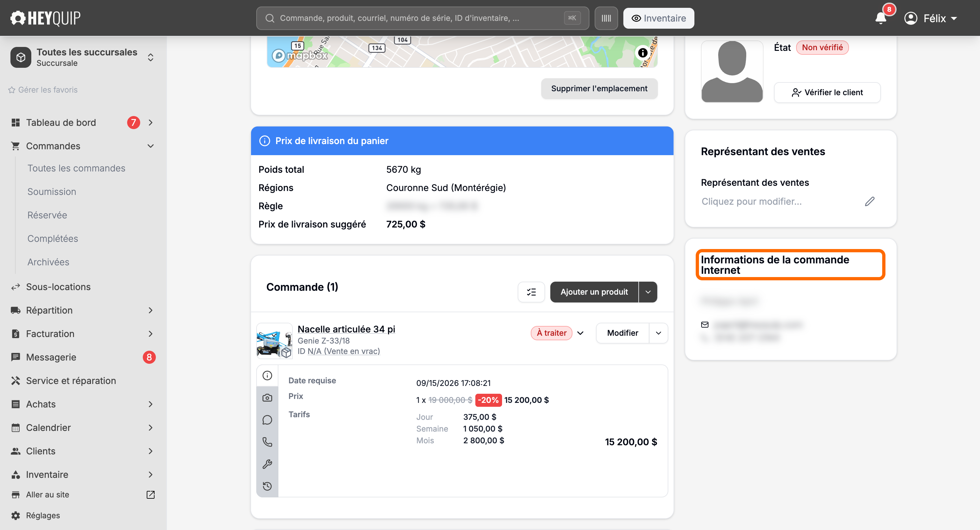Open the notifications bell

[x=881, y=18]
